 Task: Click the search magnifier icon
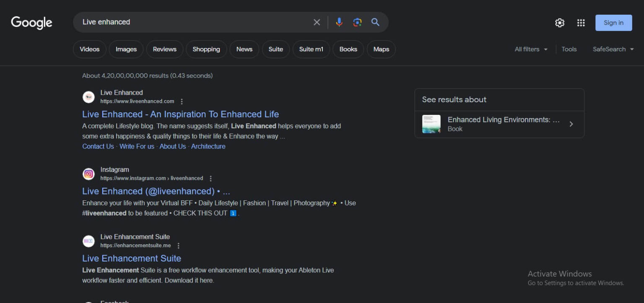[375, 22]
